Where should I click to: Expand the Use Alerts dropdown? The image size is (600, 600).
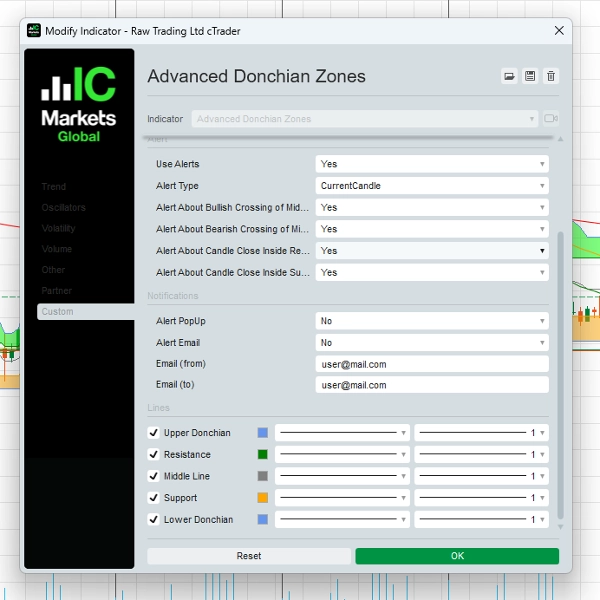pos(432,164)
